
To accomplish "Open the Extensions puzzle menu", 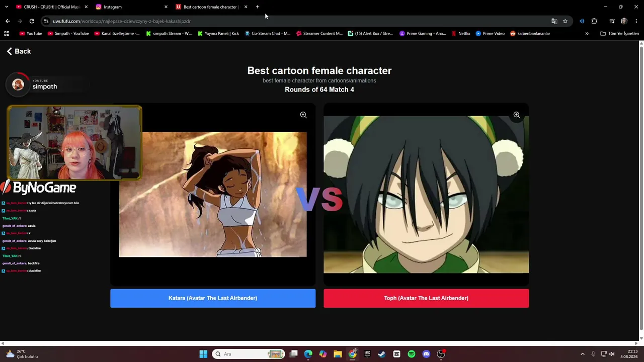I will (594, 21).
